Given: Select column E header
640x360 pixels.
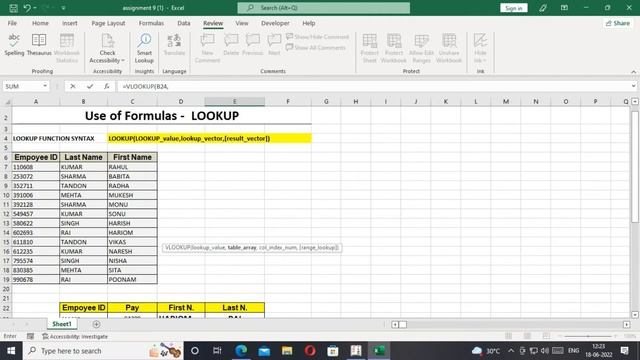Looking at the screenshot, I should pyautogui.click(x=234, y=102).
